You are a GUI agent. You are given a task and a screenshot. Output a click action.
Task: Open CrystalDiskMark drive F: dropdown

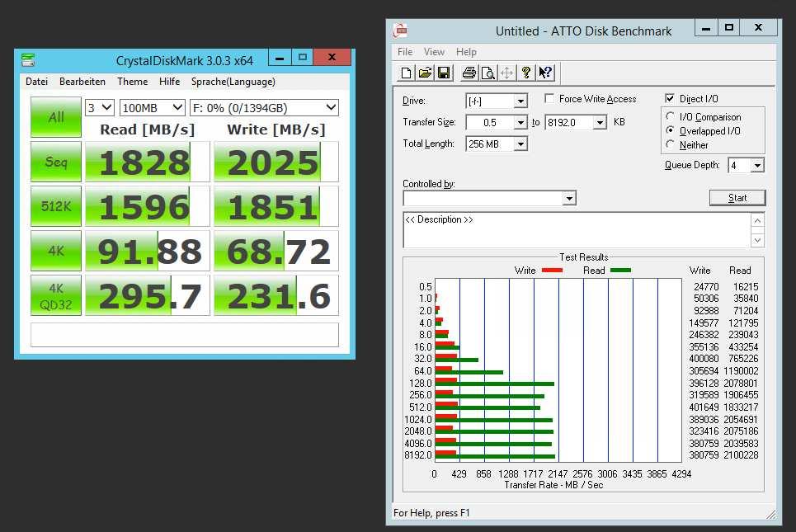click(264, 107)
